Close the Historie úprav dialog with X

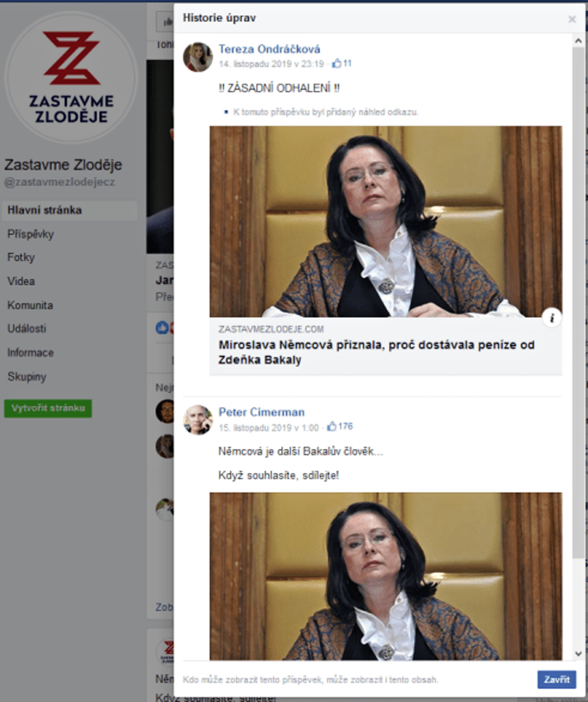tap(572, 19)
